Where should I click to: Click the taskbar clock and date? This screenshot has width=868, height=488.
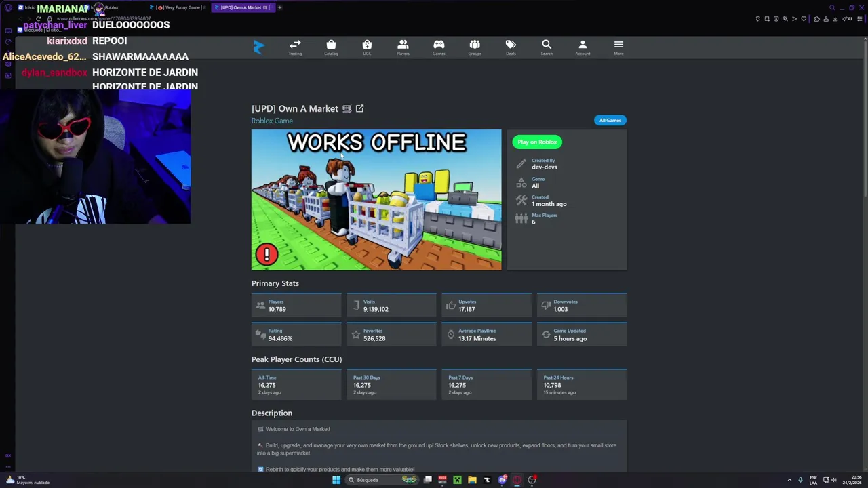pos(853,480)
